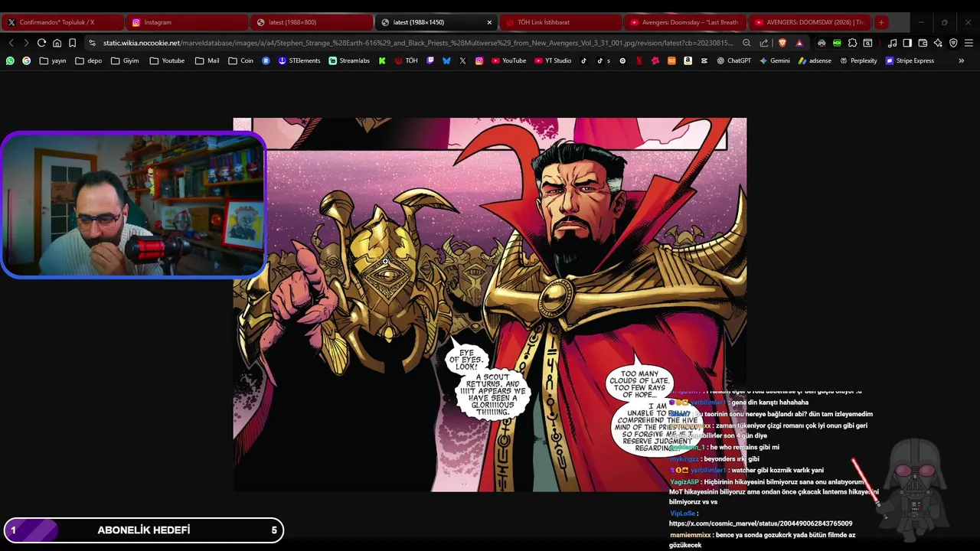Open the cosmic_marvel status link in chat
The width and height of the screenshot is (980, 551).
tap(760, 523)
